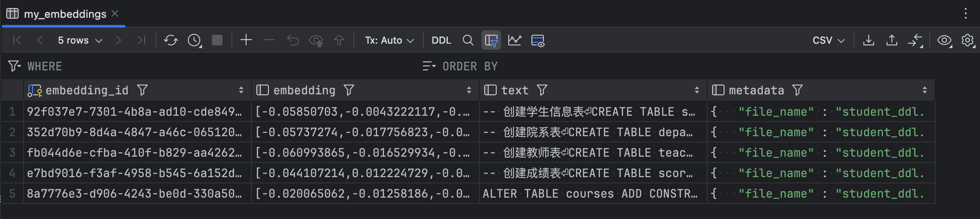This screenshot has height=219, width=980.
Task: Open the CSV format dropdown
Action: [828, 41]
